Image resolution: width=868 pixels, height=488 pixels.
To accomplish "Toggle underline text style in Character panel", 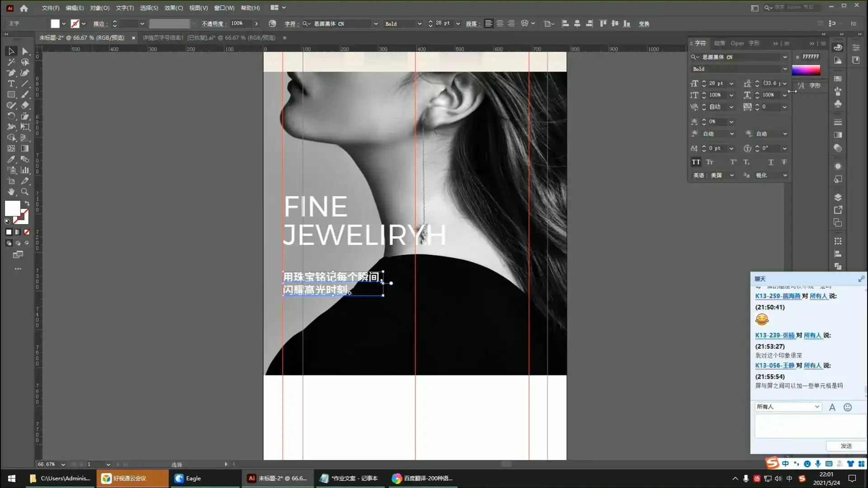I will pyautogui.click(x=771, y=162).
